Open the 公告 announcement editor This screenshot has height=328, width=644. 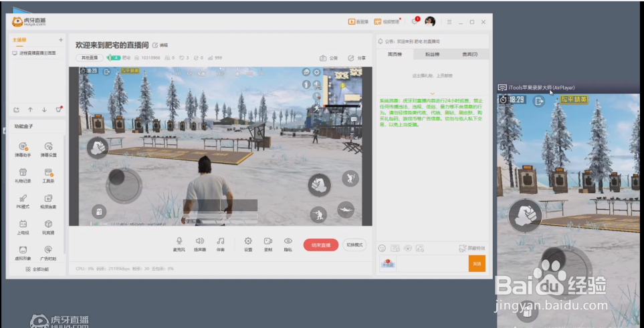(328, 58)
